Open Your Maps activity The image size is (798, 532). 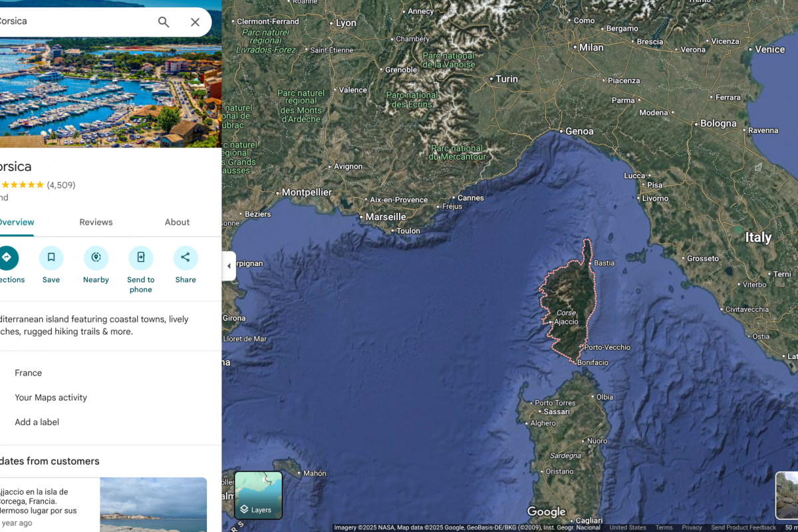click(x=51, y=398)
